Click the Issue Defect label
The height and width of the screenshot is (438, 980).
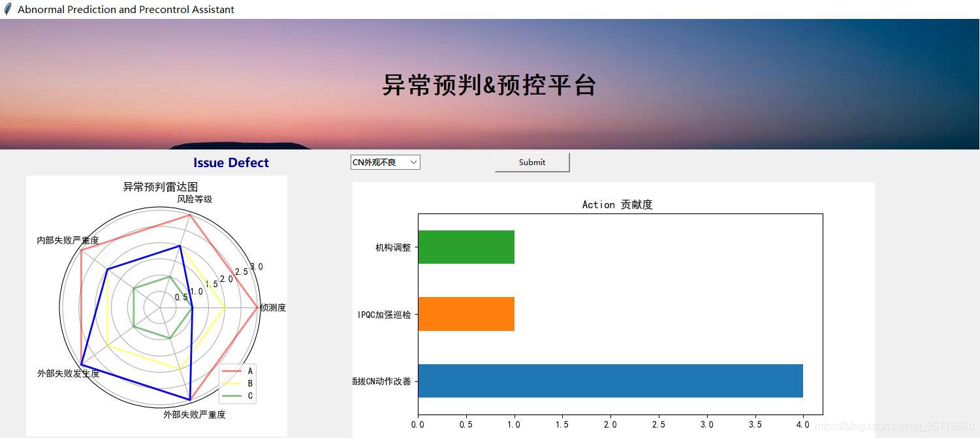click(x=231, y=163)
